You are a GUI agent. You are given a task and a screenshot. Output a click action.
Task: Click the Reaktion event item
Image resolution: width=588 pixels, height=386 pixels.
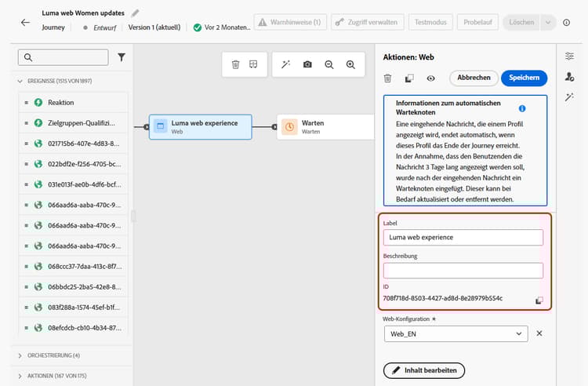click(x=73, y=103)
